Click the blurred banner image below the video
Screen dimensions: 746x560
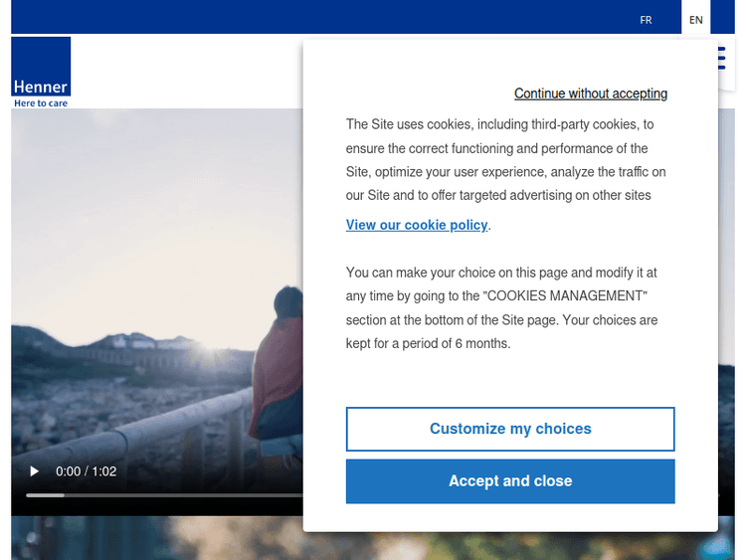pyautogui.click(x=149, y=538)
